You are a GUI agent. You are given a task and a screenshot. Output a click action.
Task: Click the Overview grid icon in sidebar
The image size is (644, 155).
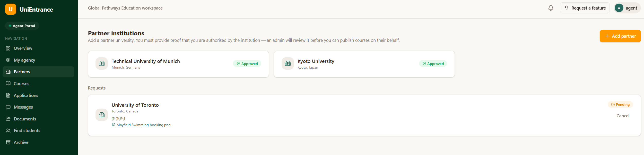pyautogui.click(x=8, y=48)
